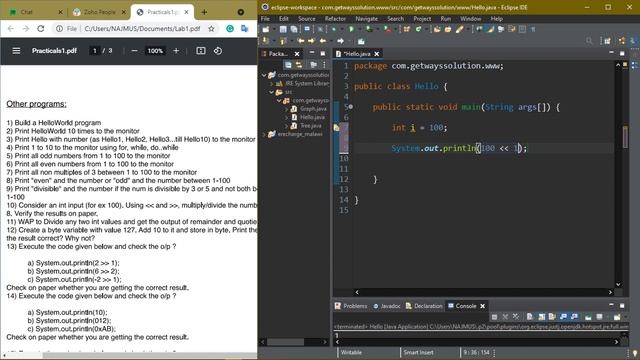Open a new Chrome tab with plus button
Image resolution: width=640 pixels, height=360 pixels.
204,12
